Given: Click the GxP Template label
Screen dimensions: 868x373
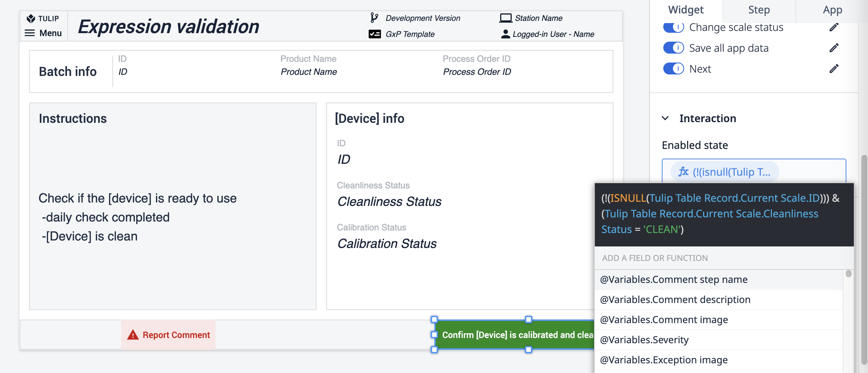Looking at the screenshot, I should click(x=410, y=34).
